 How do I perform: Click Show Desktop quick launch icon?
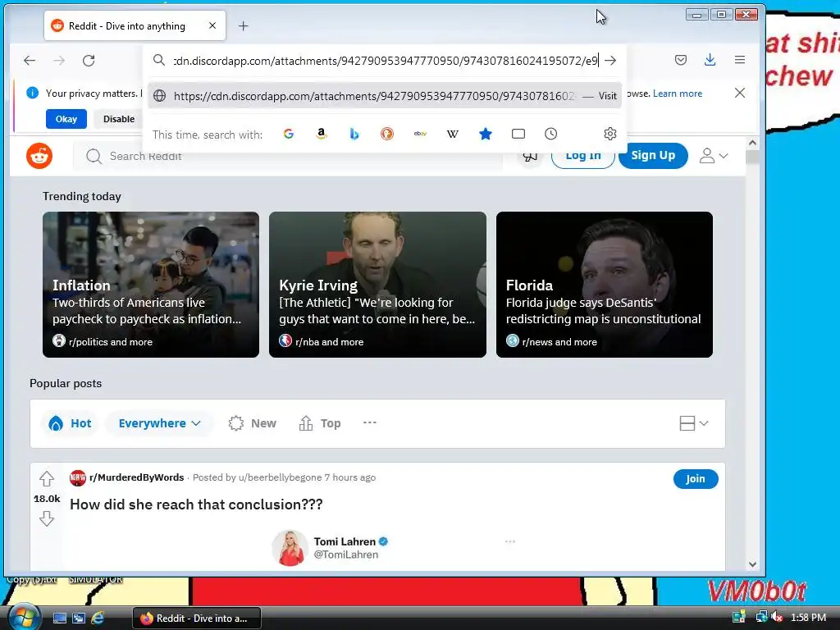coord(59,619)
